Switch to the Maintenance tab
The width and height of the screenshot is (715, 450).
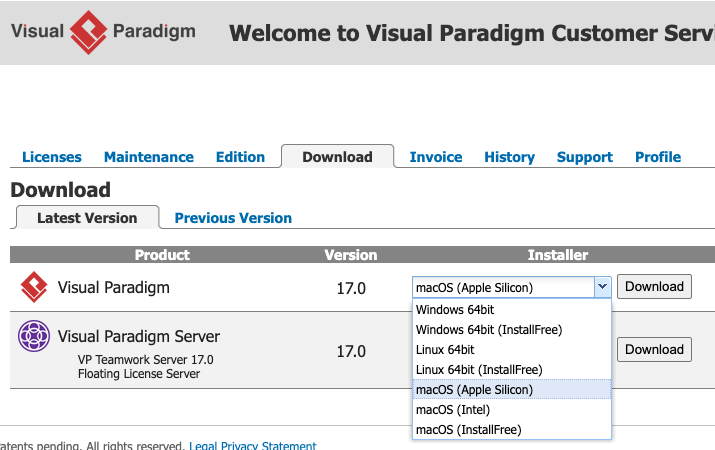point(149,157)
